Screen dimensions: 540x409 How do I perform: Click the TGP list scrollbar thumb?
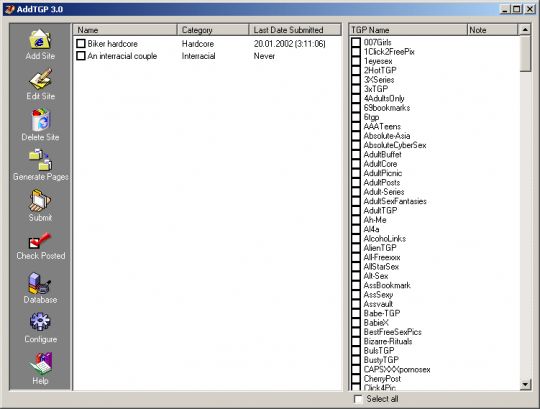click(525, 54)
